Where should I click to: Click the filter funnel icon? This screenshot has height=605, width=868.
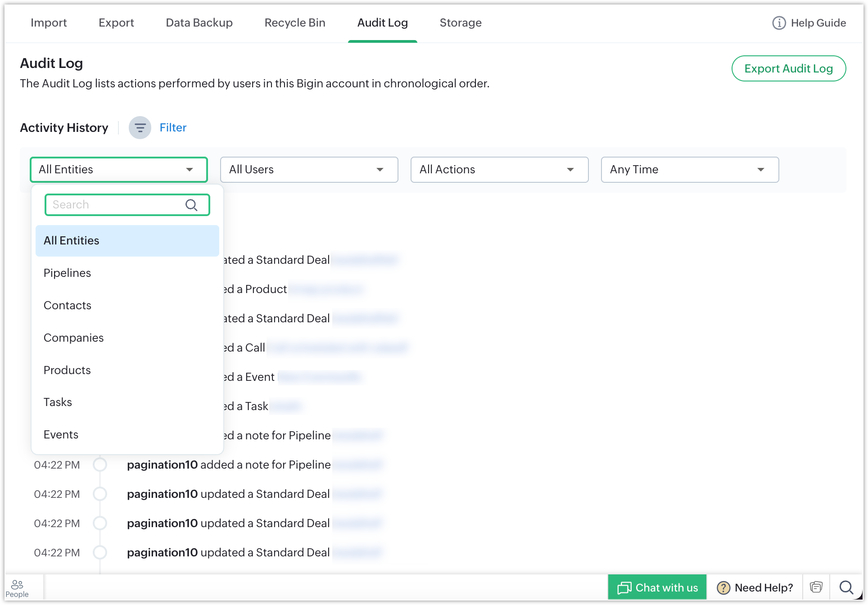coord(140,128)
